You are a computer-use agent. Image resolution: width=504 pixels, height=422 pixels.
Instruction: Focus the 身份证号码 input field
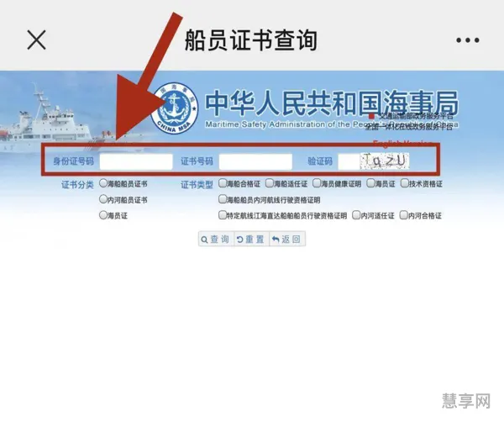[x=136, y=161]
